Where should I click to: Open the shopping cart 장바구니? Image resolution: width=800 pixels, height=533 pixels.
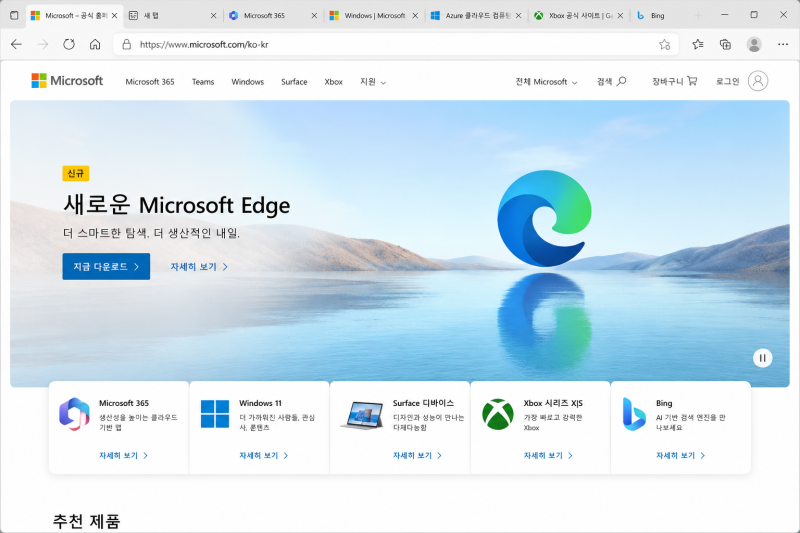674,81
